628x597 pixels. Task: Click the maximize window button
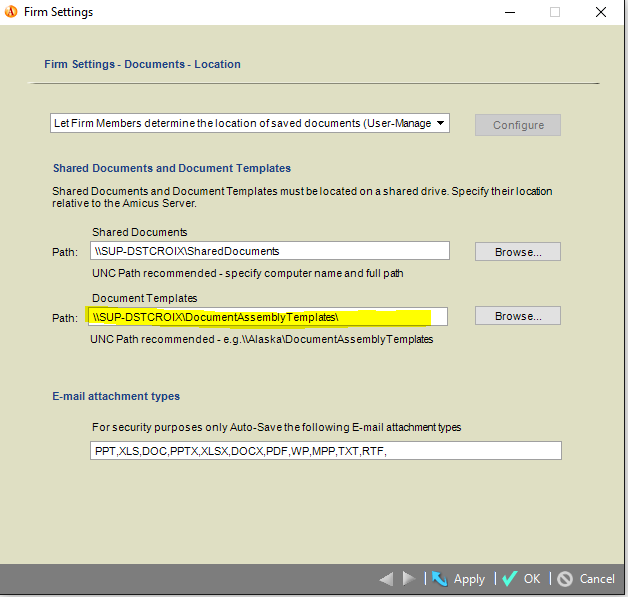(555, 12)
